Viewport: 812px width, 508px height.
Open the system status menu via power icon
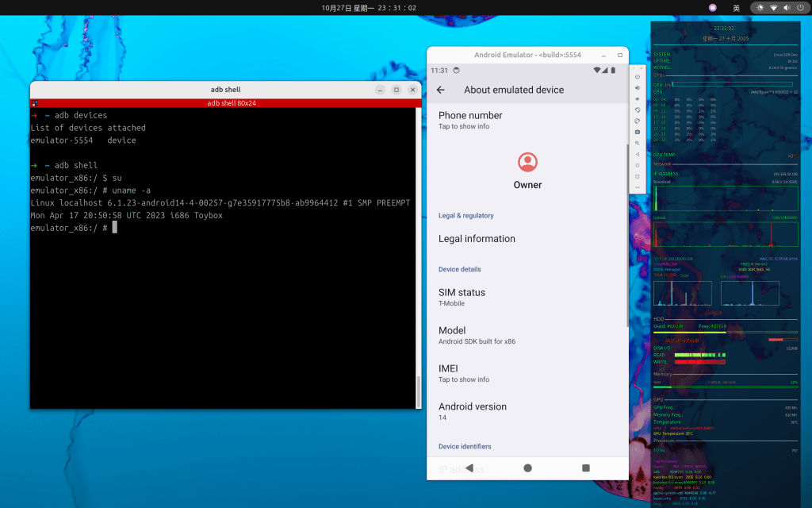pyautogui.click(x=800, y=7)
